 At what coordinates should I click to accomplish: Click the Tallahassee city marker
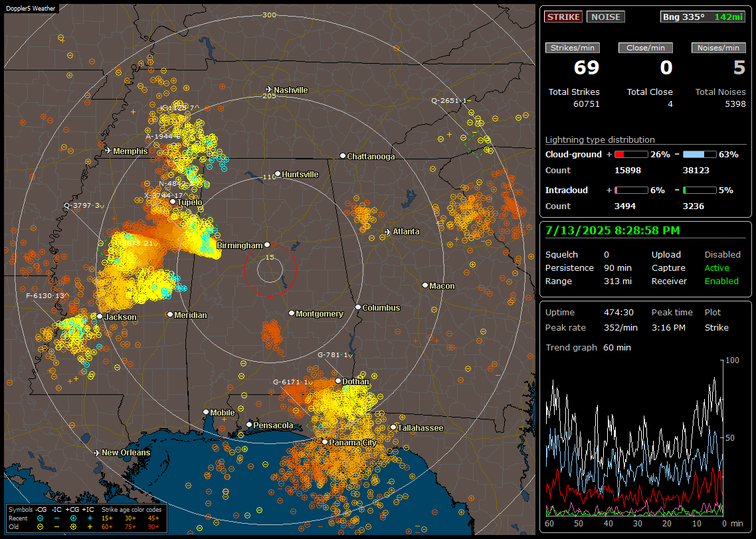[x=393, y=427]
